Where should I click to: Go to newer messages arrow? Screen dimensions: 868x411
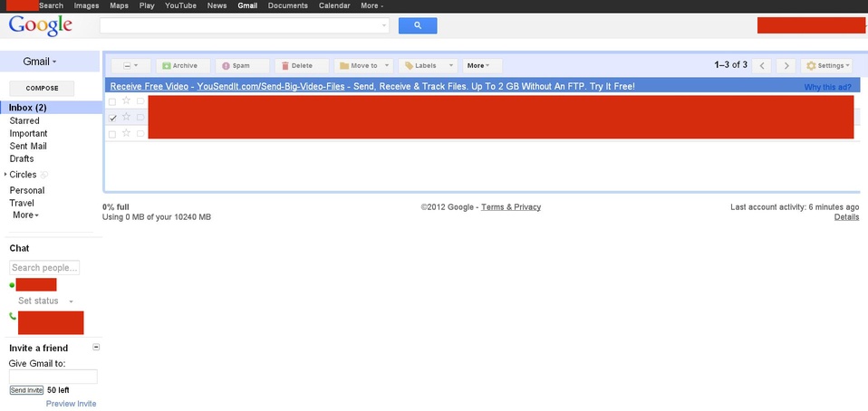(x=762, y=66)
